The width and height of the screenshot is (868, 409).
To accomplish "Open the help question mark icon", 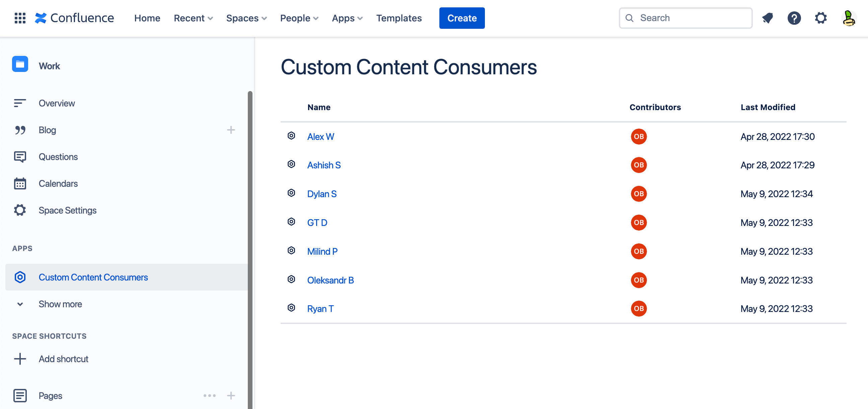I will coord(794,18).
